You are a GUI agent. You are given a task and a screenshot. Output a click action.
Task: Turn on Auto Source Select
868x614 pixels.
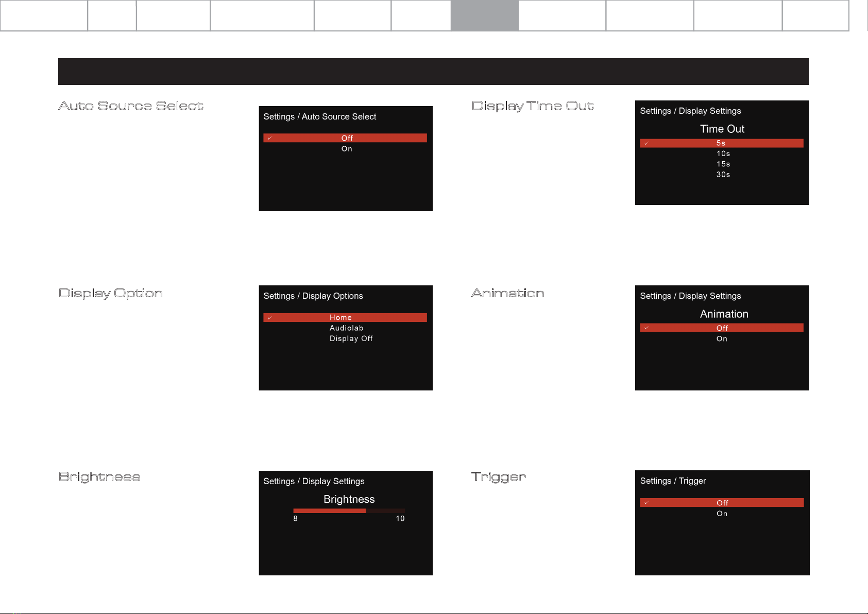347,149
